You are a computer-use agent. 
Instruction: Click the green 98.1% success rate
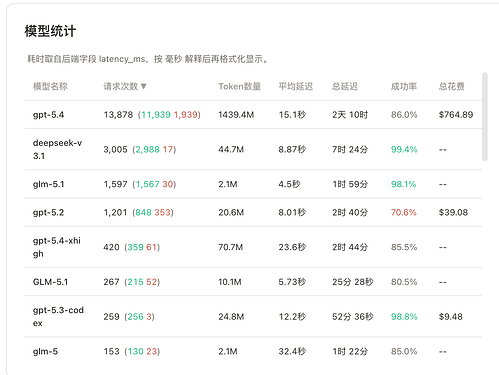click(403, 184)
